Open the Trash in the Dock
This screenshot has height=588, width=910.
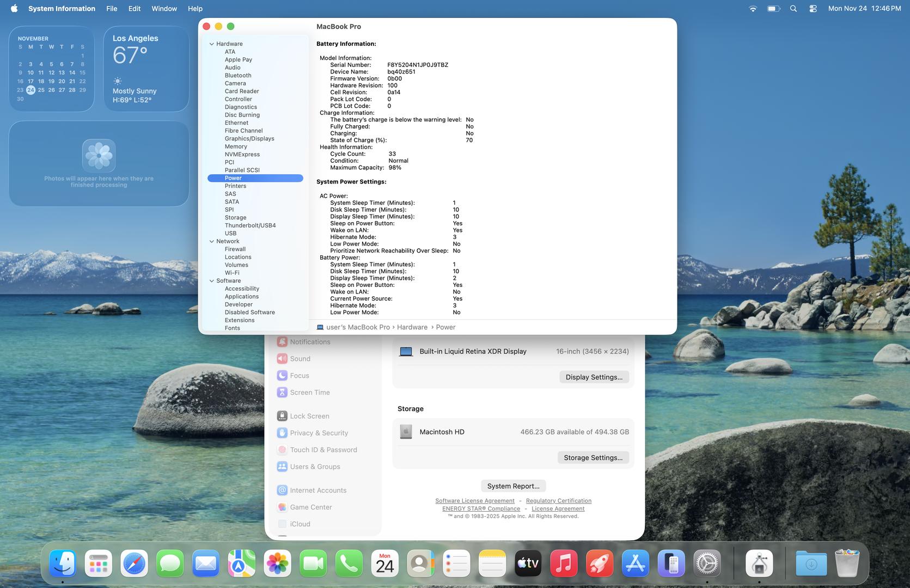click(847, 563)
